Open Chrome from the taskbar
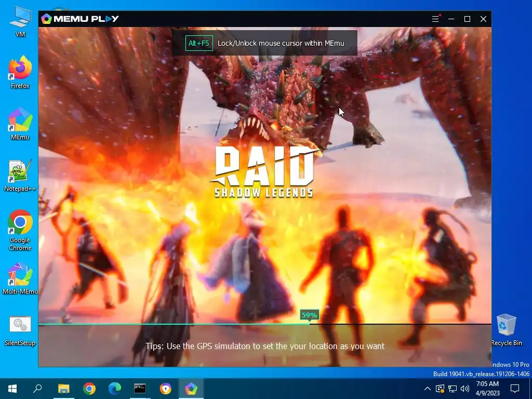532x399 pixels. click(x=89, y=389)
